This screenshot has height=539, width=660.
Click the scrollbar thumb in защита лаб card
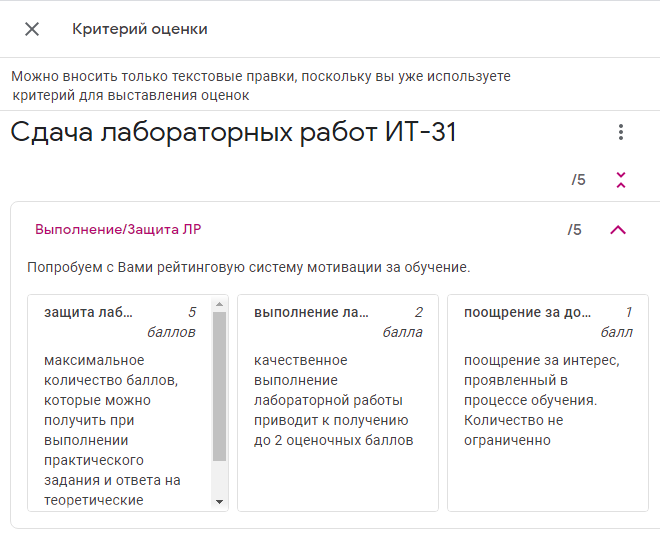click(219, 387)
